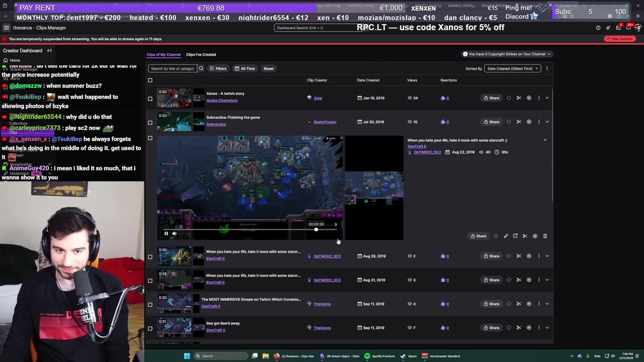
Task: Open the Quake Champions category link
Action: tap(222, 101)
